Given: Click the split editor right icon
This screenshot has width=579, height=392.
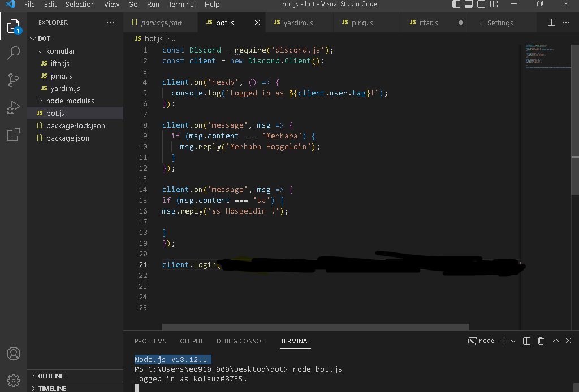Looking at the screenshot, I should point(552,23).
